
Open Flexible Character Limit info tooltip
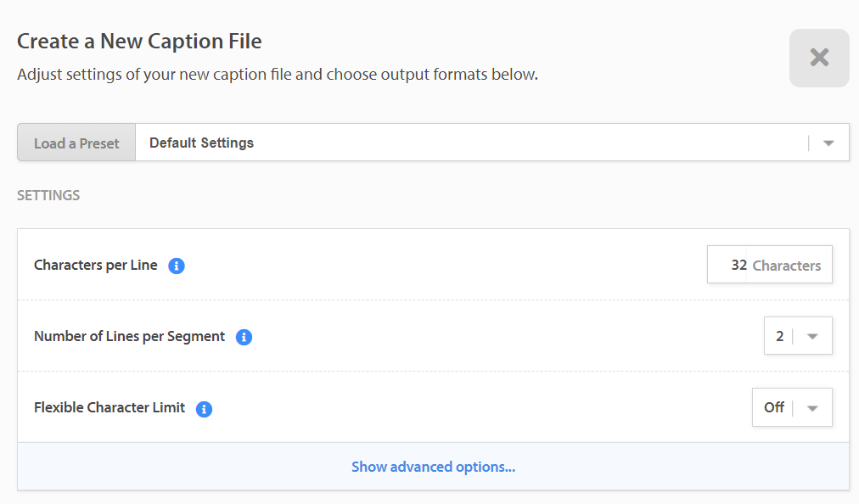204,409
